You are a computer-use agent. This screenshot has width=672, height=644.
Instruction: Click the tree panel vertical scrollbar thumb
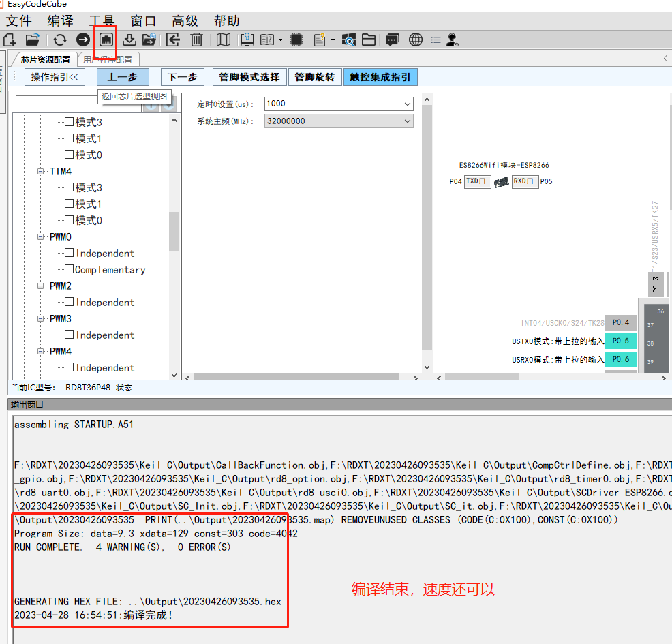point(174,232)
